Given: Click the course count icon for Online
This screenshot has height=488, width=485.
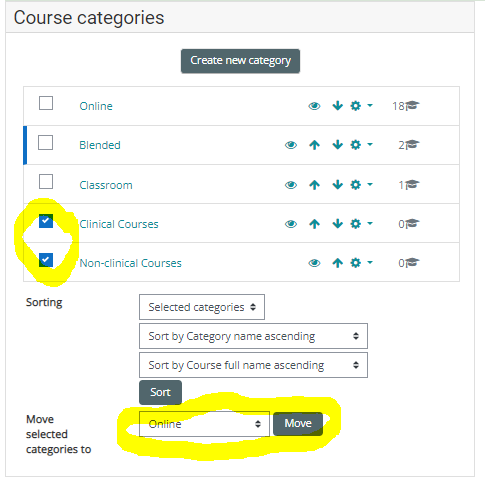Looking at the screenshot, I should pyautogui.click(x=412, y=106).
